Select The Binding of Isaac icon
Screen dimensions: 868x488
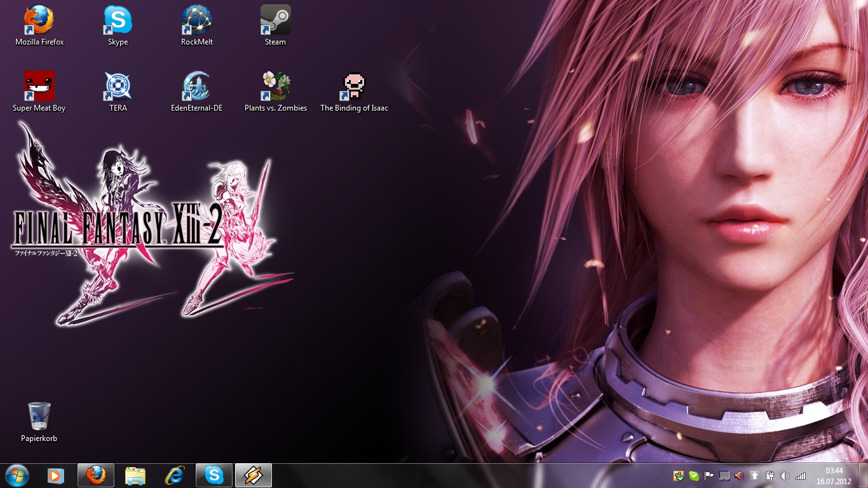click(354, 86)
